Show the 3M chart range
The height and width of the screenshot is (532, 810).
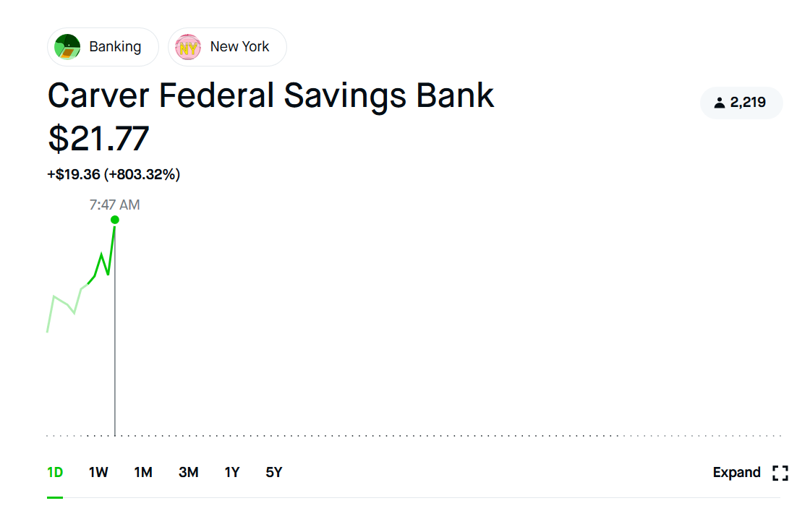click(x=188, y=473)
